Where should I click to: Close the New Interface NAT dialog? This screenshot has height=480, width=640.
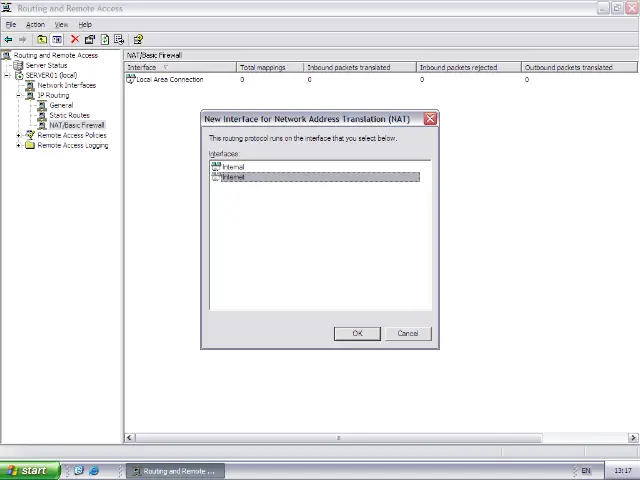[x=430, y=119]
